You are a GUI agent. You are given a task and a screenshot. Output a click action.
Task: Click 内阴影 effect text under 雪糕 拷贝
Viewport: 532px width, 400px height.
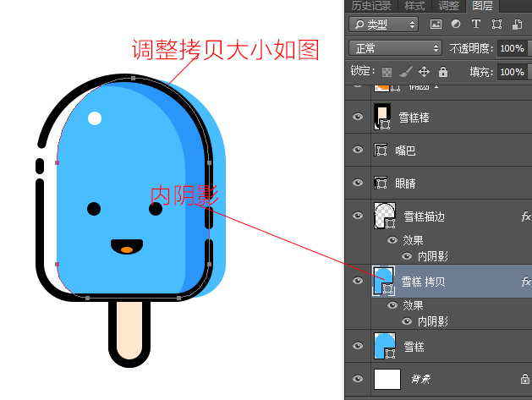[432, 321]
